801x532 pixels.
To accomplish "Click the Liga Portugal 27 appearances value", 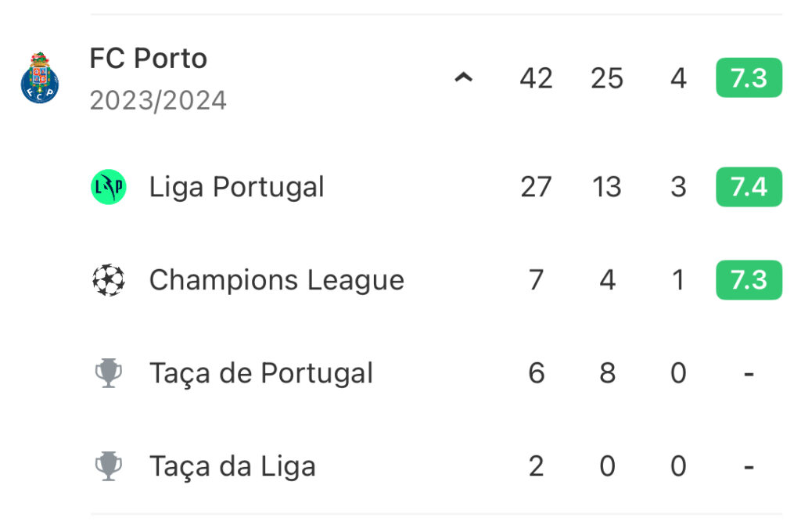I will 536,187.
